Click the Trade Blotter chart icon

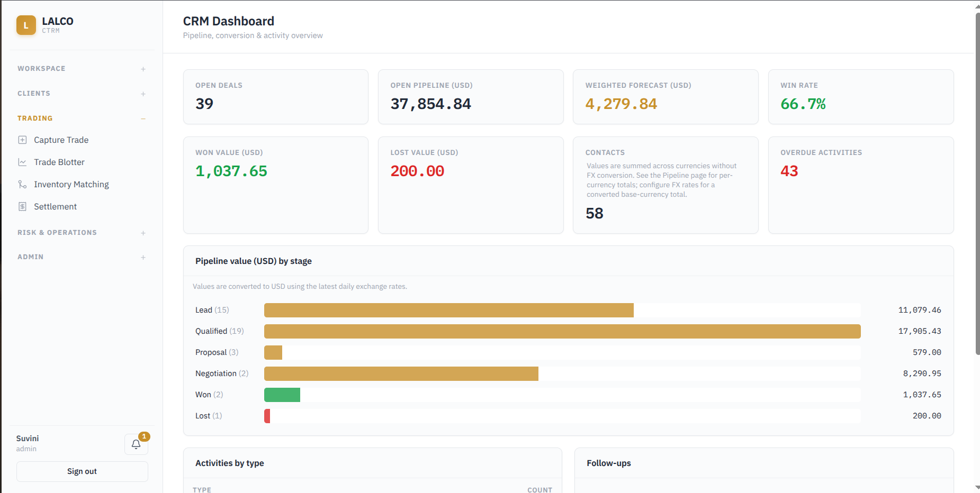point(22,162)
